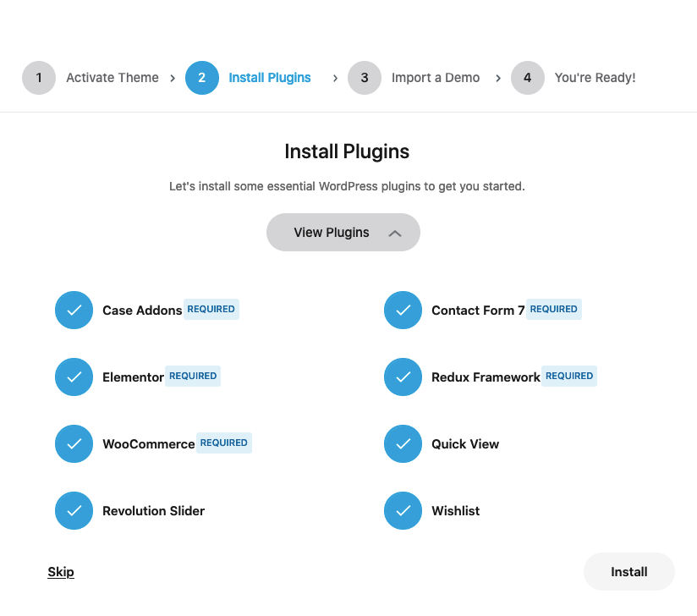This screenshot has width=697, height=616.
Task: Uncheck the WooCommerce plugin checkmark
Action: point(74,443)
